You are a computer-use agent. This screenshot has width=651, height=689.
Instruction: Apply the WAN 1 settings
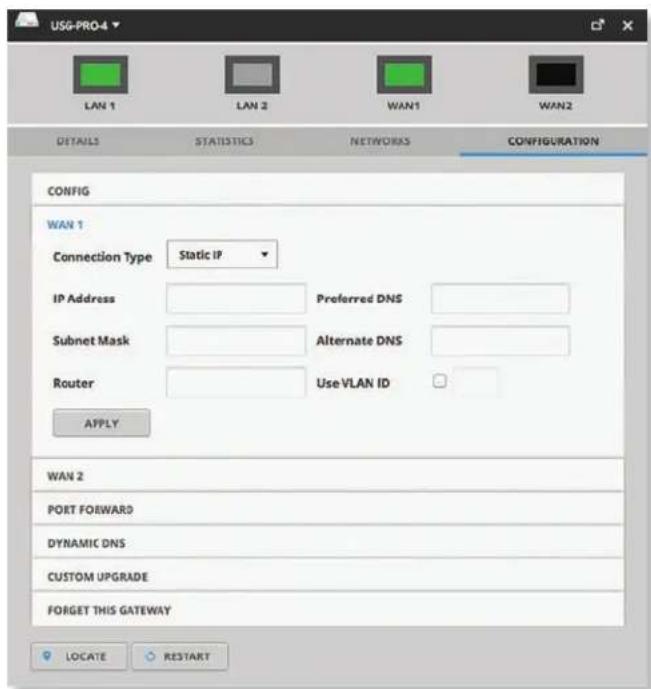click(x=101, y=423)
